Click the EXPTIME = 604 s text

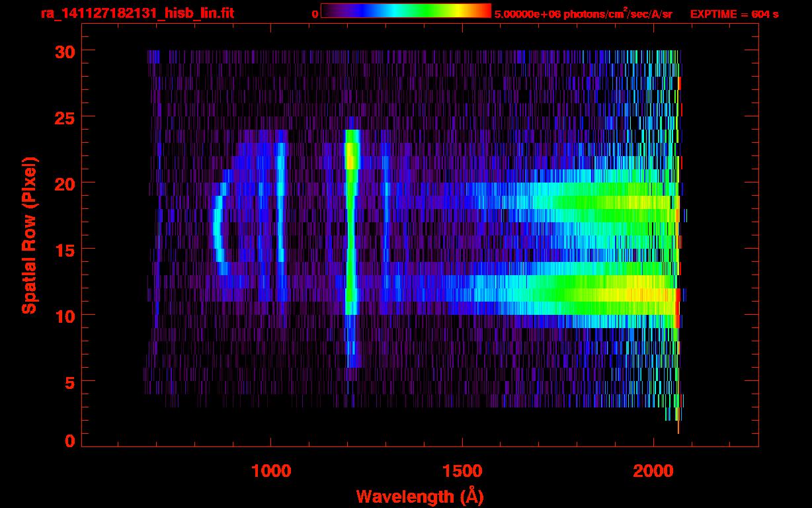coord(734,14)
